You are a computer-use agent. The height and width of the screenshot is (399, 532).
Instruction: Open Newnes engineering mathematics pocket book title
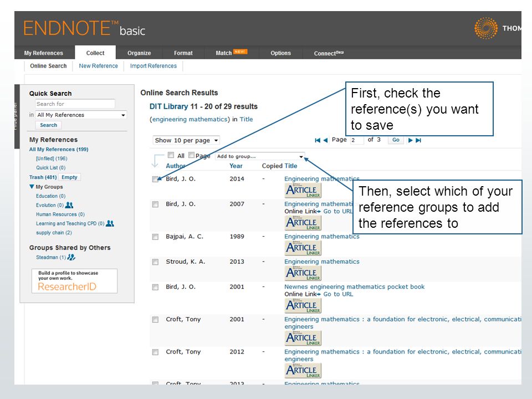pos(354,287)
